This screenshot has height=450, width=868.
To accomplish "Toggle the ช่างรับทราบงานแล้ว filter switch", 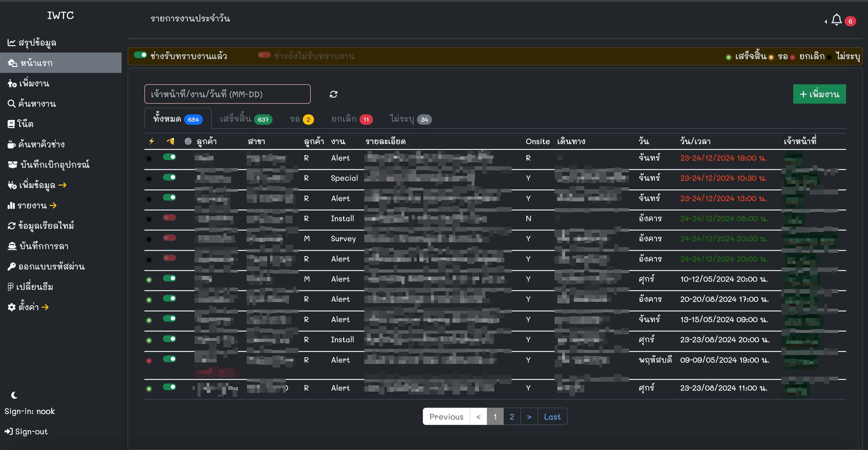I will pos(140,55).
